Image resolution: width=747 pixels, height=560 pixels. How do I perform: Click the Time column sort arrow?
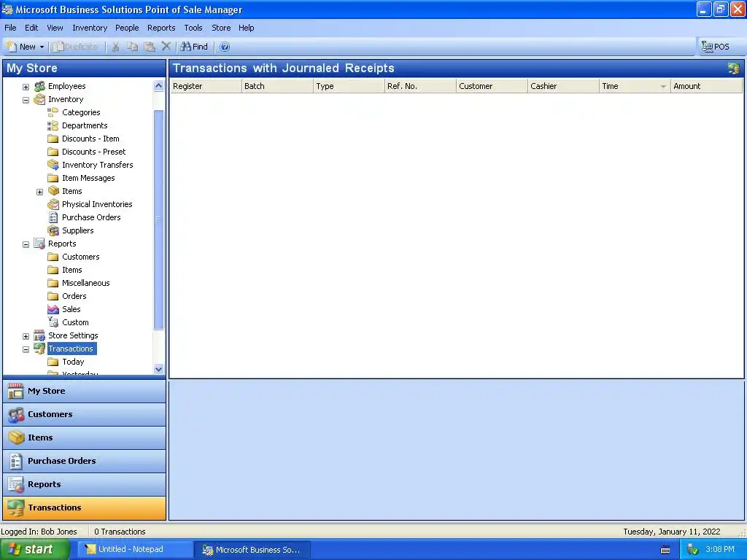(662, 87)
